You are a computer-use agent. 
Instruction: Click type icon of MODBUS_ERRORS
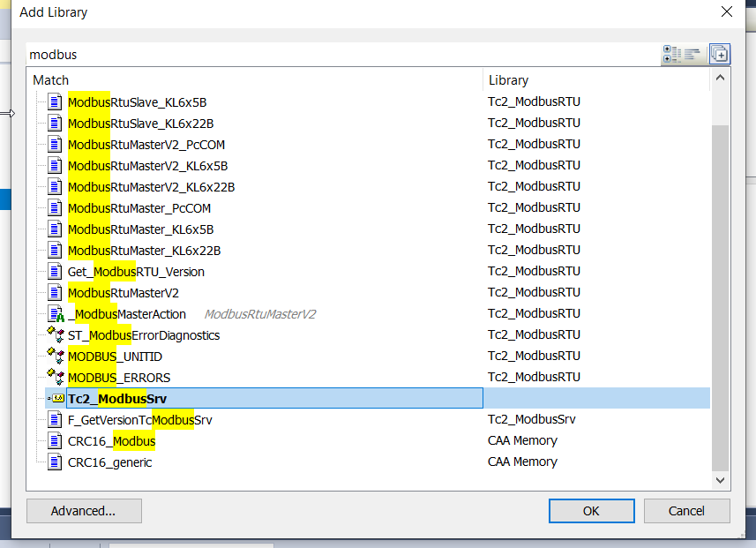pyautogui.click(x=56, y=377)
